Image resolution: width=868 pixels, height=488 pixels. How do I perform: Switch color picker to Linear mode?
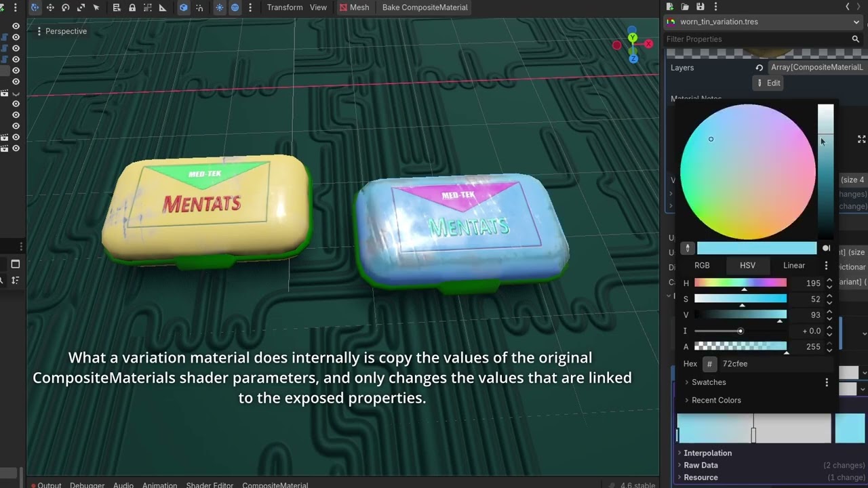[794, 266]
